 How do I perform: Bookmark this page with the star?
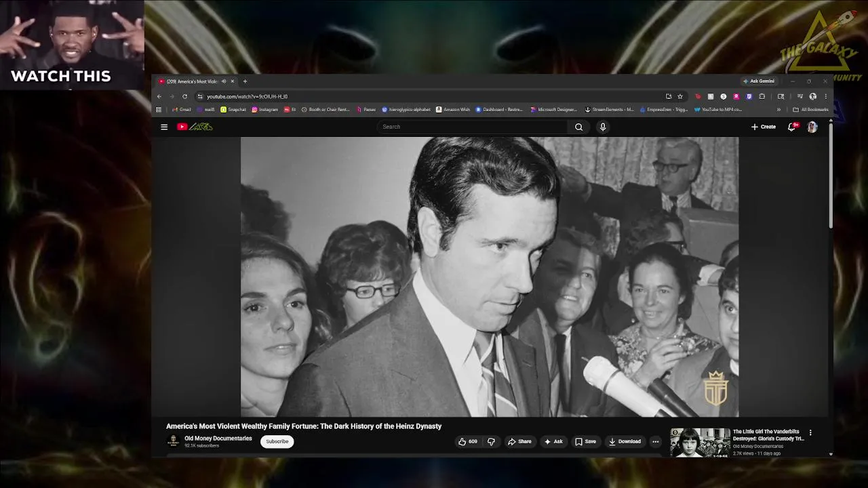tap(680, 96)
